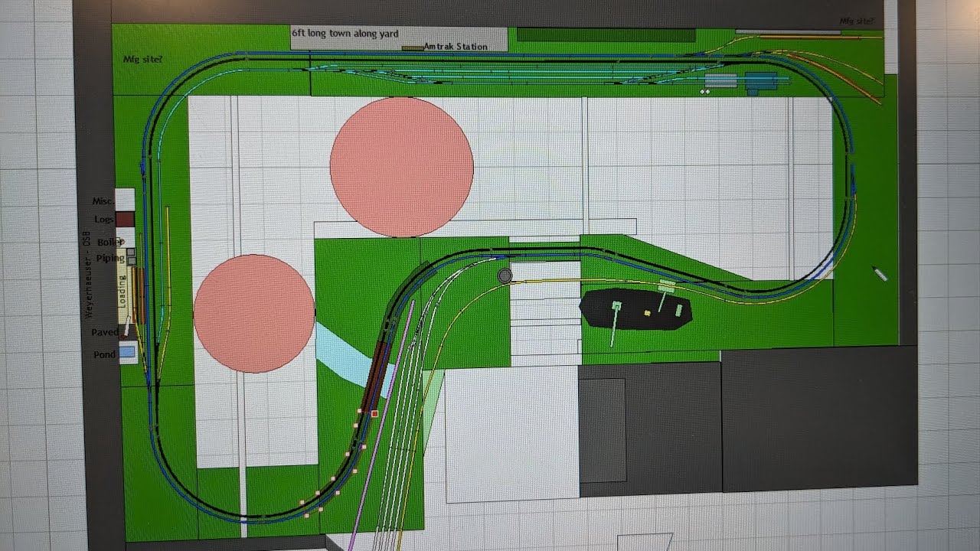Click the "Logs" label
Viewport: 980px width, 551px height.
tap(103, 220)
